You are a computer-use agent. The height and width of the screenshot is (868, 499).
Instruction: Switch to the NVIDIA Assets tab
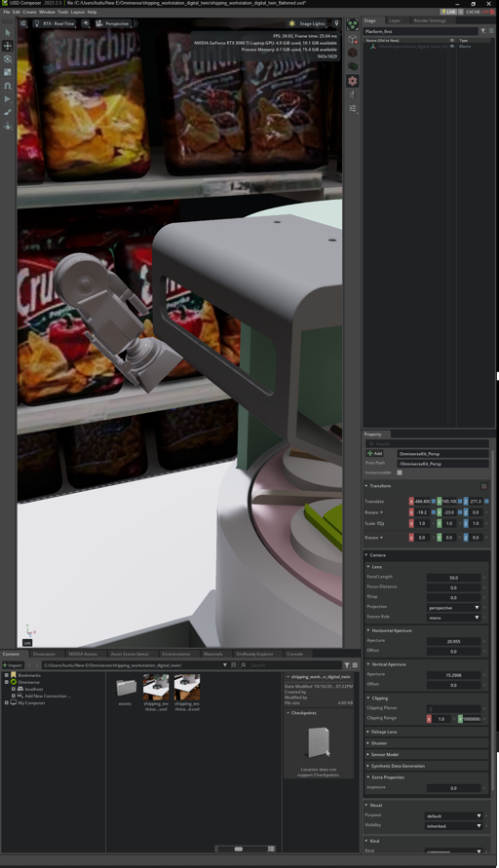click(x=83, y=654)
